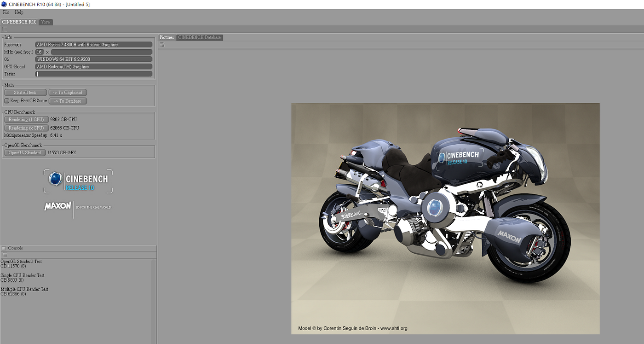
Task: Click the CINEBENCH Release 10 logo in sidebar
Action: pyautogui.click(x=78, y=181)
